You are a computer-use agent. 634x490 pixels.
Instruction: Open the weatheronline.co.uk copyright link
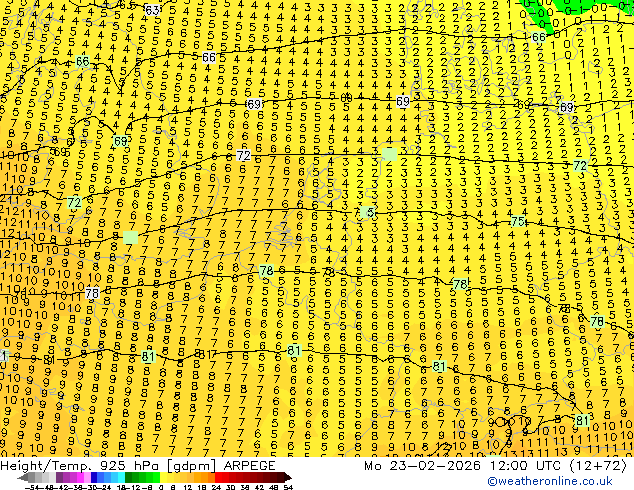pyautogui.click(x=550, y=481)
